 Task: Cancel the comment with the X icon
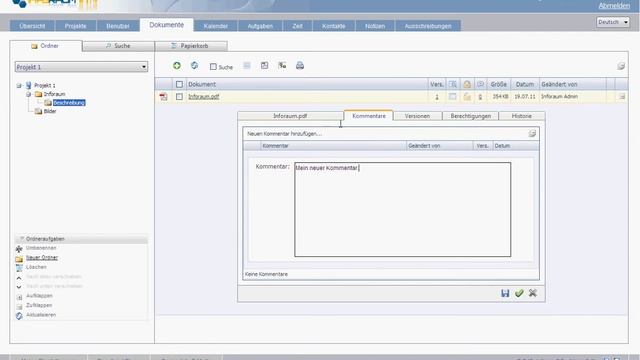(x=533, y=293)
